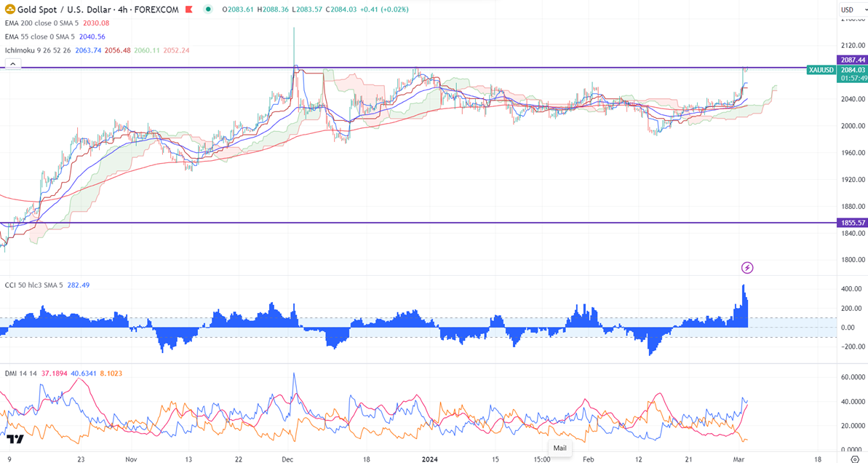Click the 1800.00 price axis label
This screenshot has width=868, height=463.
[853, 260]
